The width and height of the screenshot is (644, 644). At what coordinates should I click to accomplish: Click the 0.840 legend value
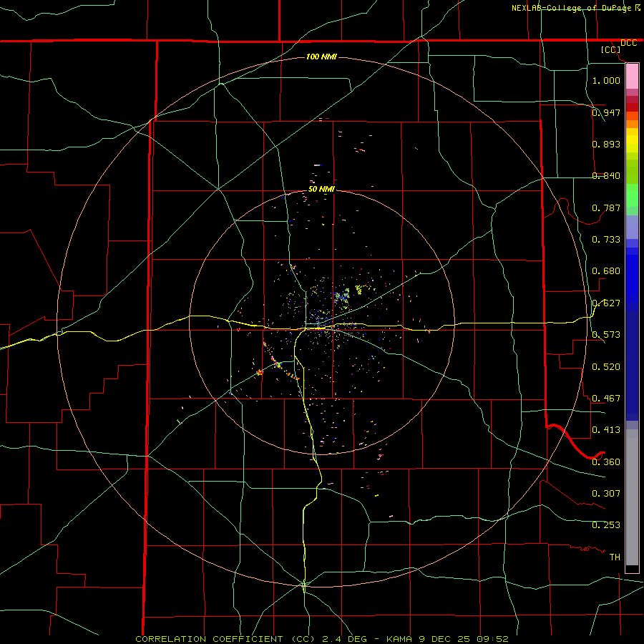[606, 176]
